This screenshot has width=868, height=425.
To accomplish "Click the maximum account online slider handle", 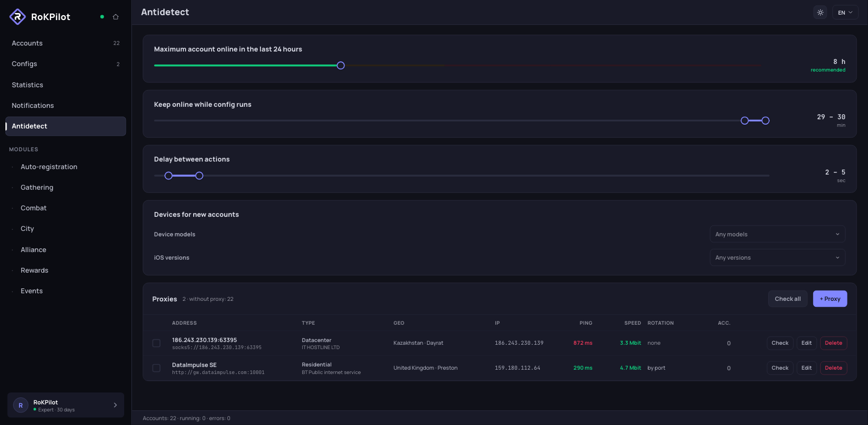I will point(341,66).
